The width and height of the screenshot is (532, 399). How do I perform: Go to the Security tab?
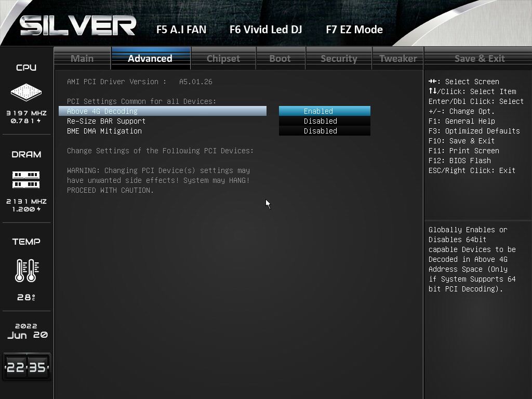pos(339,58)
